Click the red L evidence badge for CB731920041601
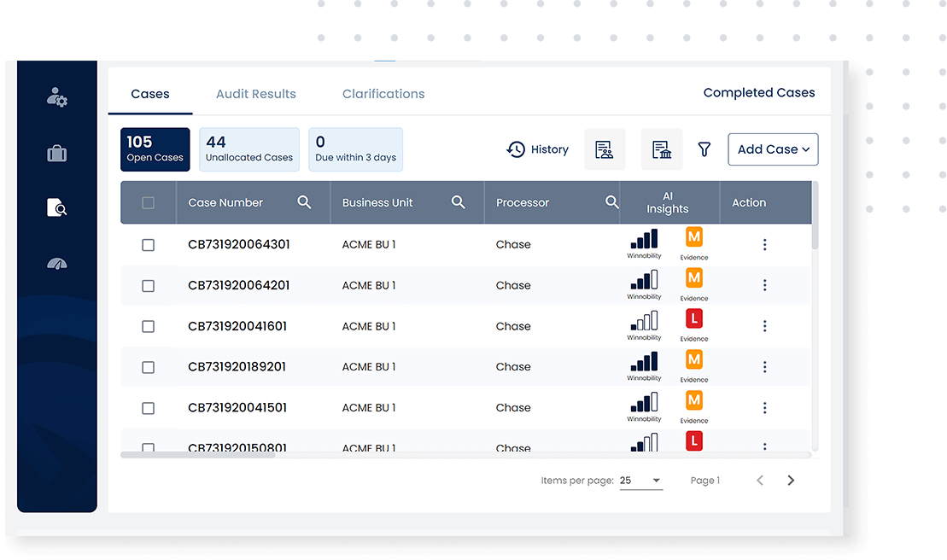Viewport: 947px width, 560px height. point(694,319)
